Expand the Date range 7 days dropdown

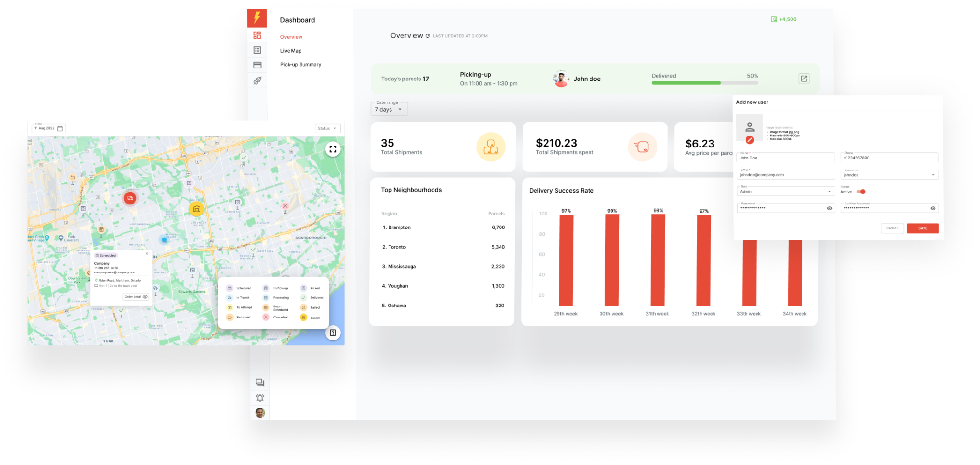(x=390, y=109)
